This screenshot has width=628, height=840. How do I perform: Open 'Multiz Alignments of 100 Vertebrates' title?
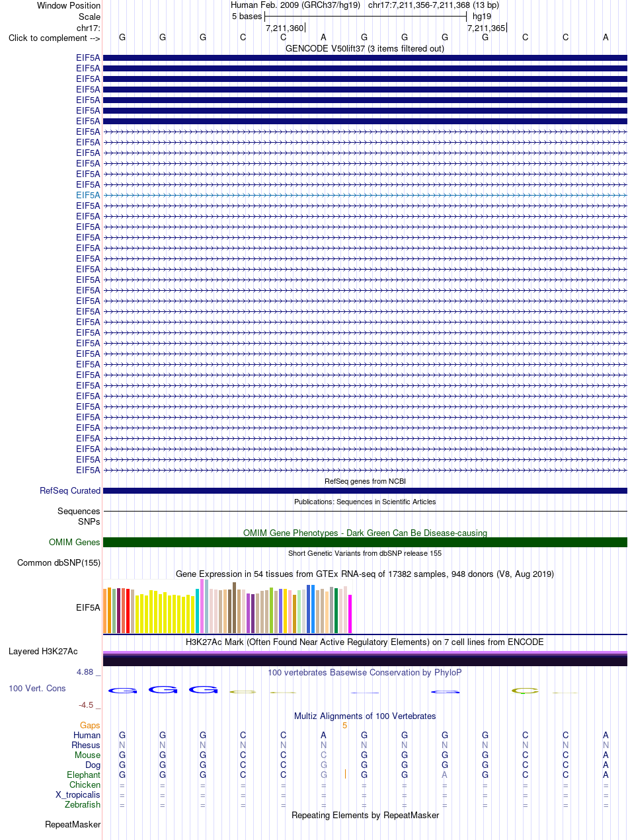pos(365,716)
